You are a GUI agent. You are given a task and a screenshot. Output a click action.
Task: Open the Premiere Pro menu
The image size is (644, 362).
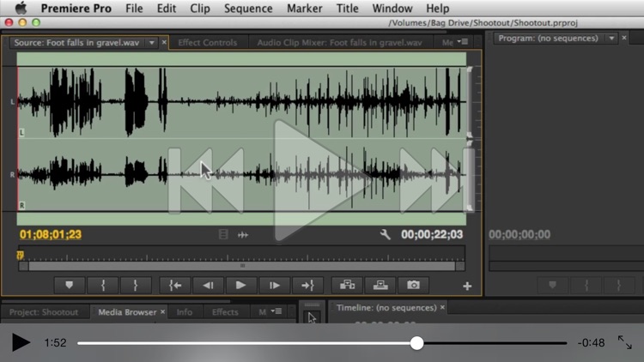(76, 9)
